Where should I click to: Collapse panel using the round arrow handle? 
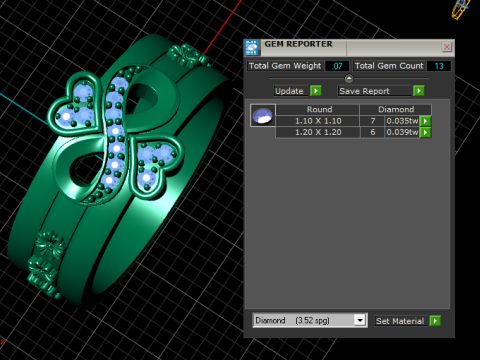[x=349, y=78]
